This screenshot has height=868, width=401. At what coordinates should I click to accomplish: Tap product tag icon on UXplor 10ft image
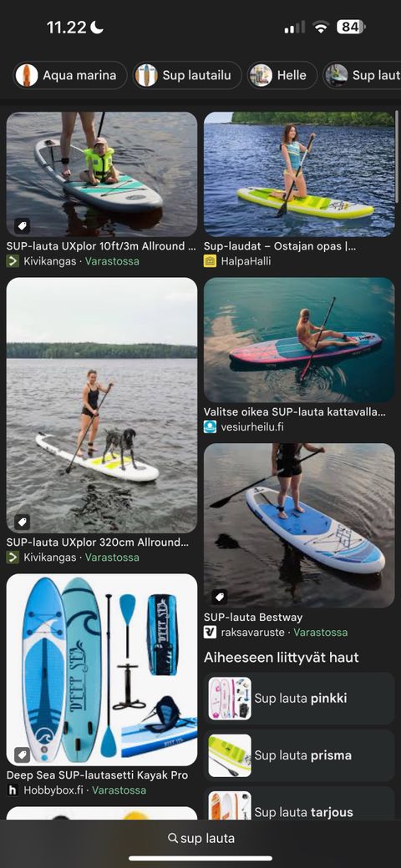(x=23, y=226)
